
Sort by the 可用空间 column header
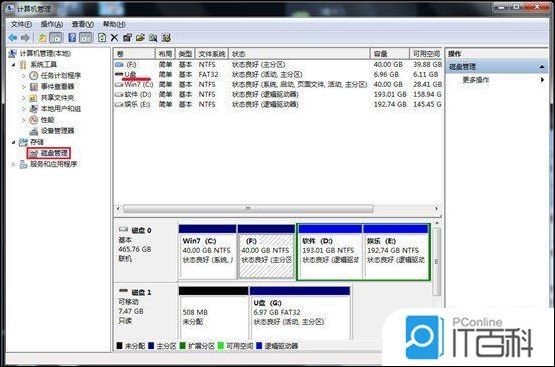pos(426,54)
